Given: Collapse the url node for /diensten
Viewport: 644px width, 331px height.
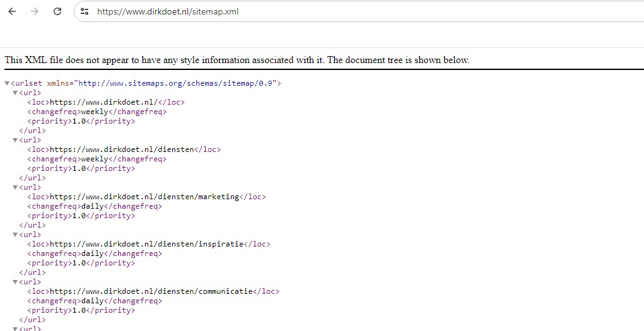Looking at the screenshot, I should coord(15,140).
